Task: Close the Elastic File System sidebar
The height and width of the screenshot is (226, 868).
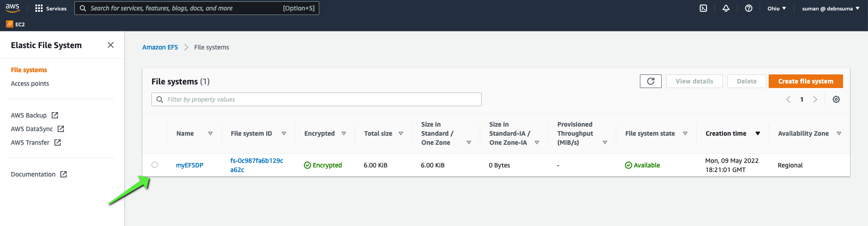Action: click(111, 45)
